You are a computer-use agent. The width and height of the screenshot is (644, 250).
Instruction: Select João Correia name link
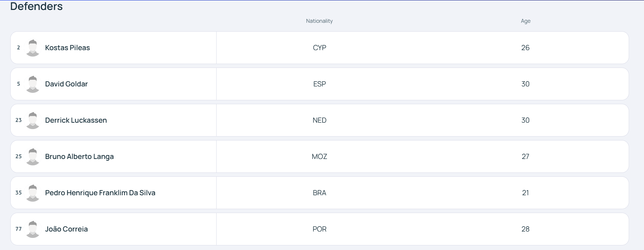[66, 229]
